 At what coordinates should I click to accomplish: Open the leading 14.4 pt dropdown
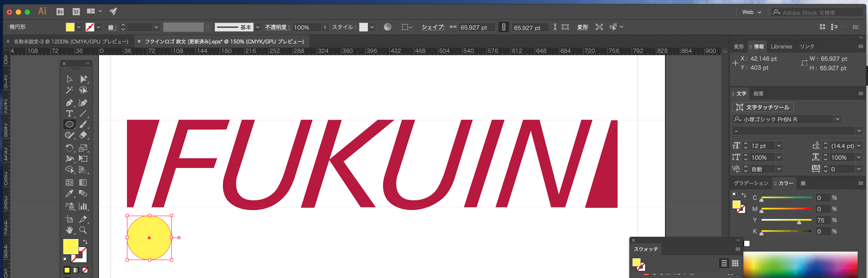859,146
